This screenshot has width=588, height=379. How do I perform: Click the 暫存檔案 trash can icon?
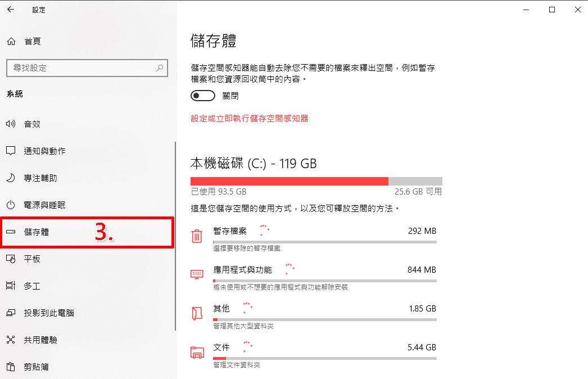tap(197, 236)
